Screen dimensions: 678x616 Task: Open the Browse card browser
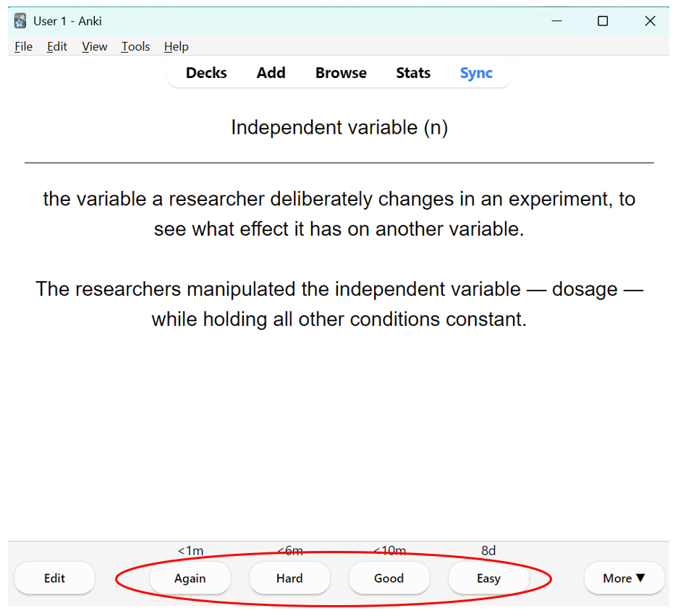point(341,73)
